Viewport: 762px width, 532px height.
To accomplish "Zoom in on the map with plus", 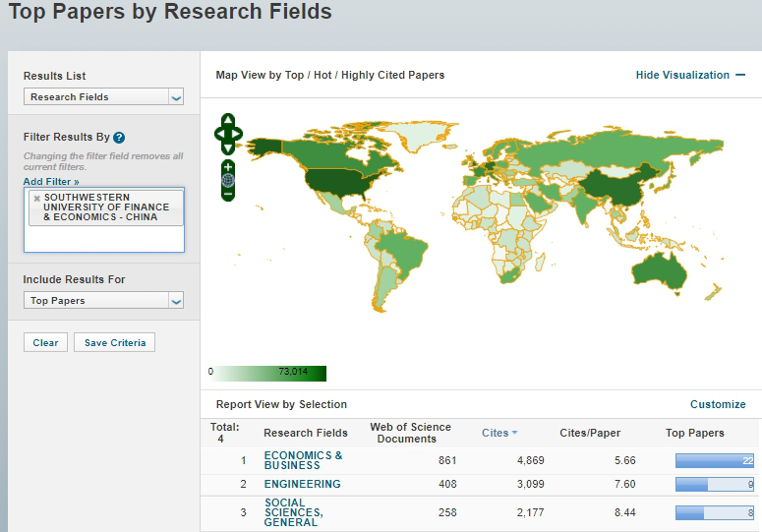I will pos(228,166).
